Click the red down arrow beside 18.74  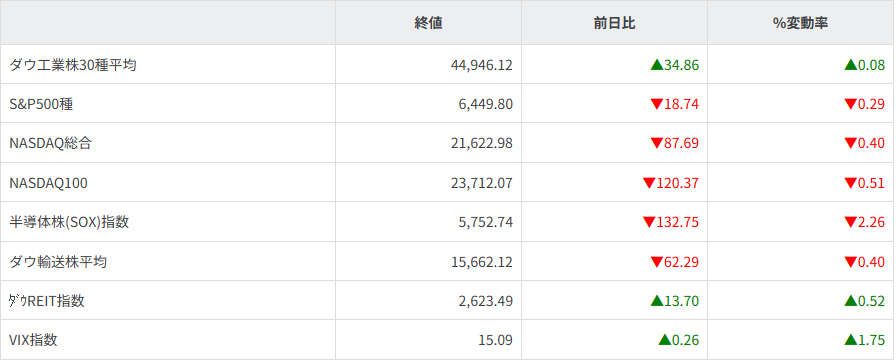pos(657,105)
